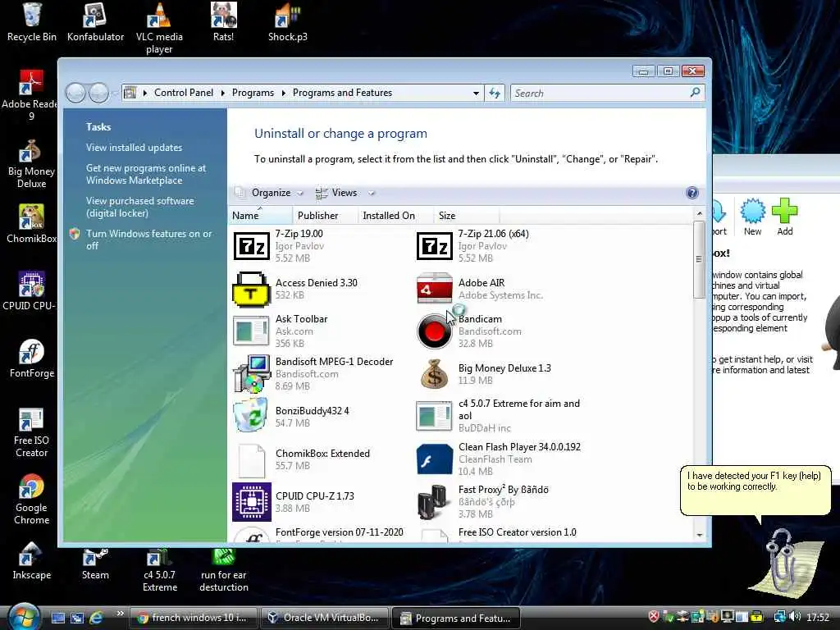Select the Ask Toolbar program icon
This screenshot has width=840, height=630.
point(251,331)
